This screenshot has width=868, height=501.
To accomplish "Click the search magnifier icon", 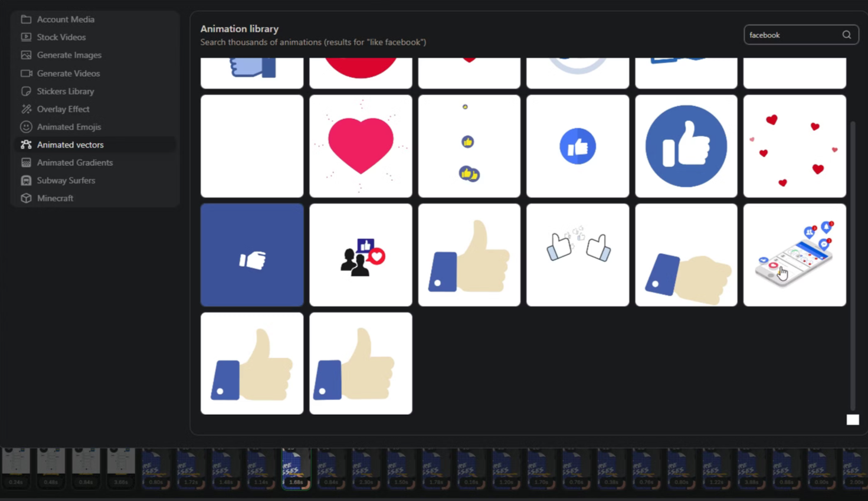I will tap(846, 35).
